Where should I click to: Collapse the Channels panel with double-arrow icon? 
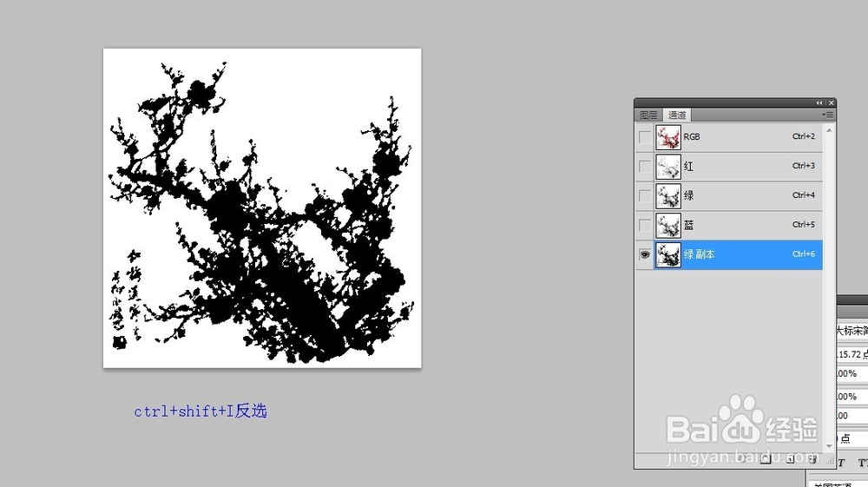819,103
